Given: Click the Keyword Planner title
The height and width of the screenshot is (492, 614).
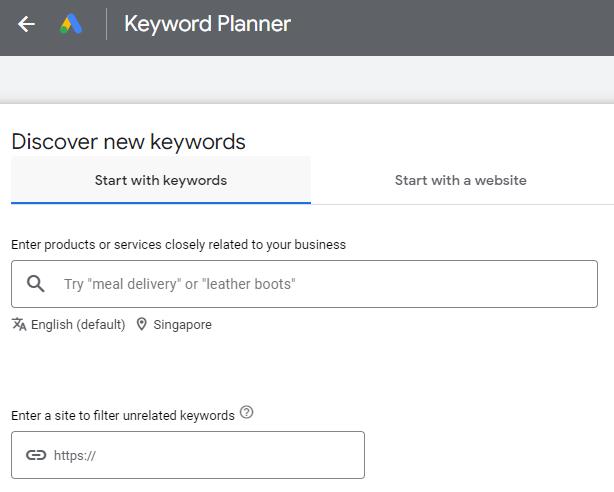Looking at the screenshot, I should pos(207,24).
